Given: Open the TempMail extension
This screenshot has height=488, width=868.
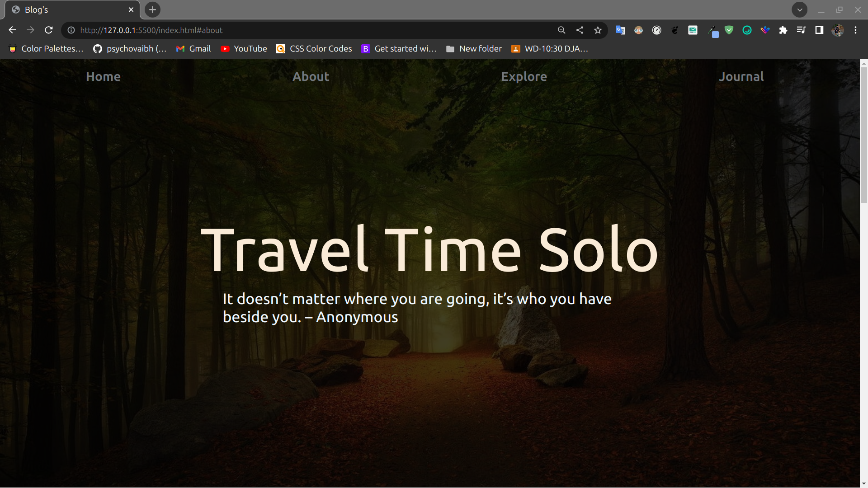Looking at the screenshot, I should coord(693,30).
